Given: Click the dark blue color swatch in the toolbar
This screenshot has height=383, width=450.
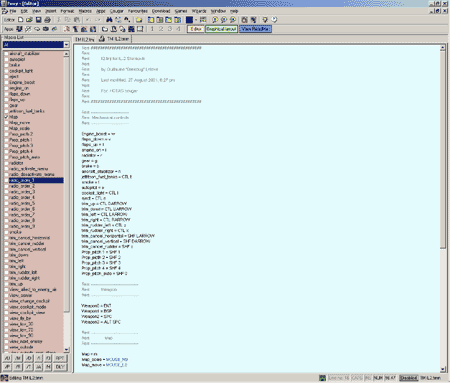Looking at the screenshot, I should [189, 20].
